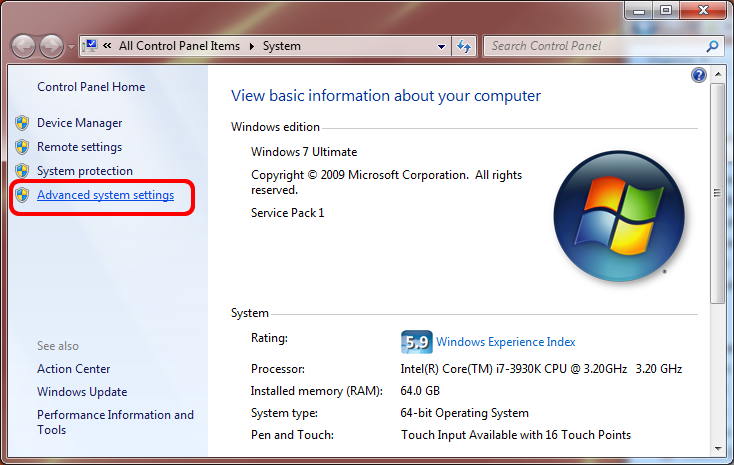Viewport: 734px width, 465px height.
Task: Open recent pages dropdown beside Forward arrow
Action: [71, 47]
